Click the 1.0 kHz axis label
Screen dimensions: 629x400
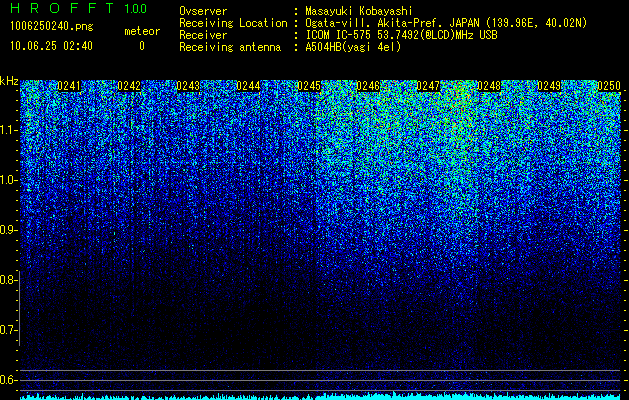tap(8, 180)
